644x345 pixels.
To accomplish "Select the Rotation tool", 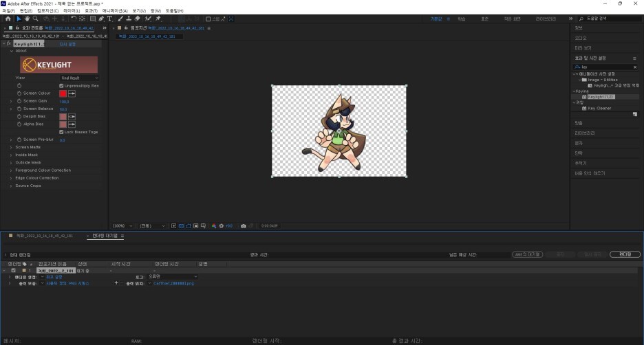I will [x=74, y=19].
